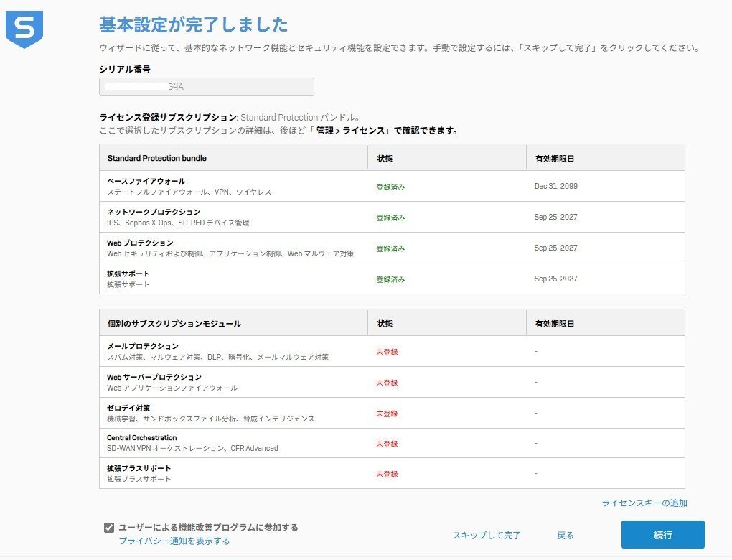Click the Dec 31, 2099 expiry date

coord(555,187)
